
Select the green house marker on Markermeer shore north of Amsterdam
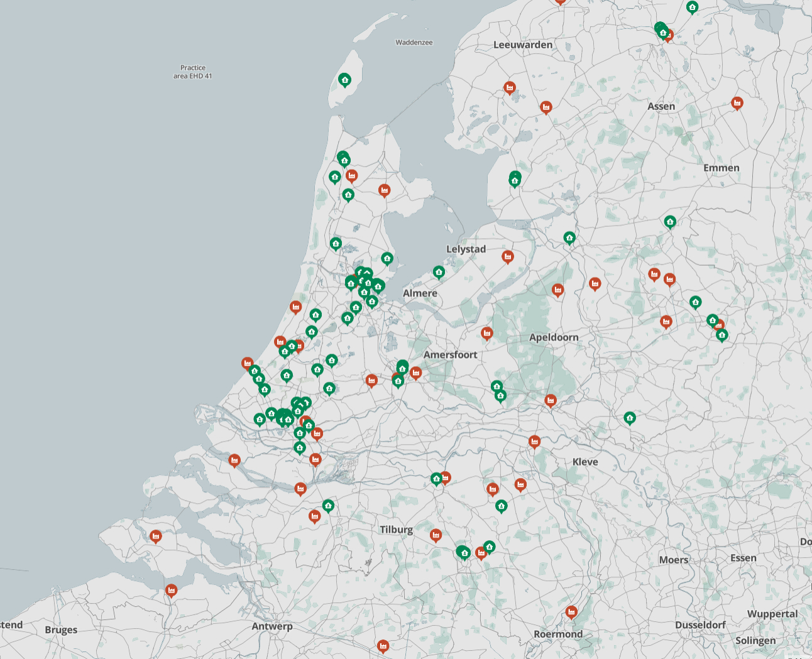[x=387, y=258]
